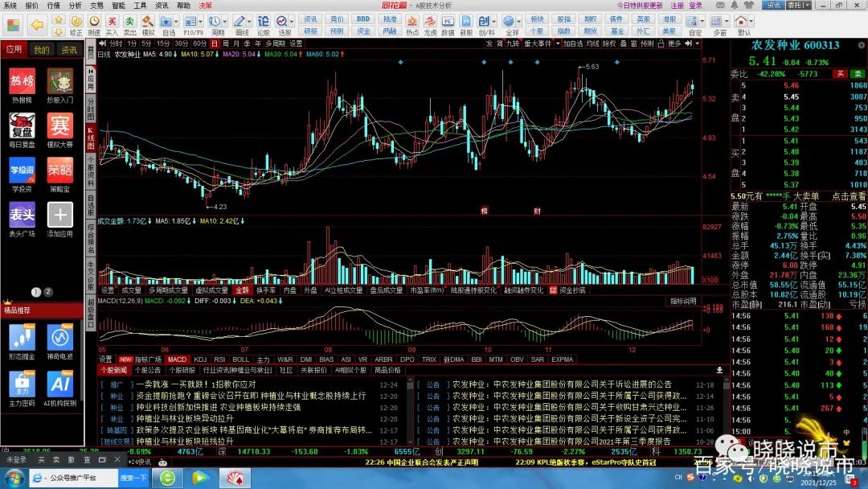This screenshot has height=489, width=868.
Task: Open the 智能 menu
Action: [118, 5]
